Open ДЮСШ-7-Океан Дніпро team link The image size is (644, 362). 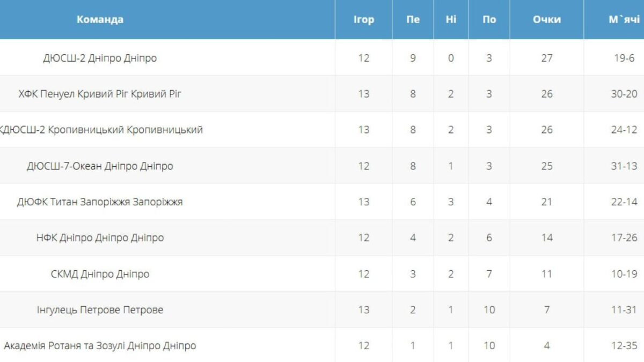100,166
